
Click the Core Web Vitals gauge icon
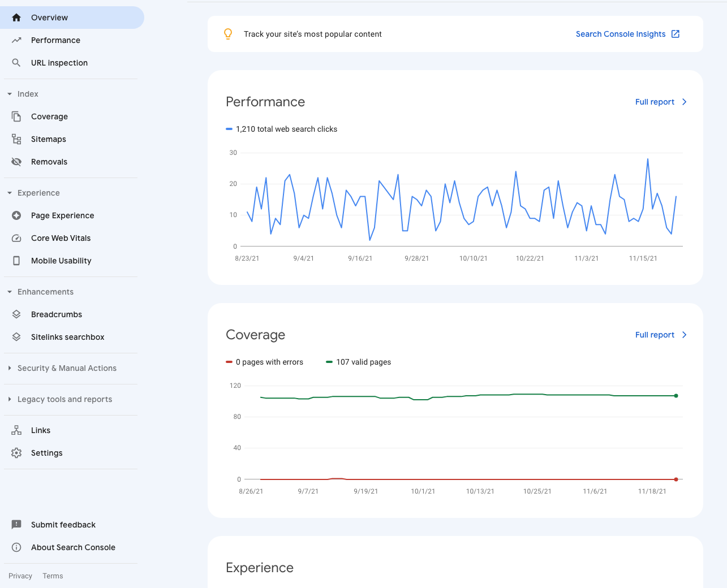pyautogui.click(x=16, y=238)
